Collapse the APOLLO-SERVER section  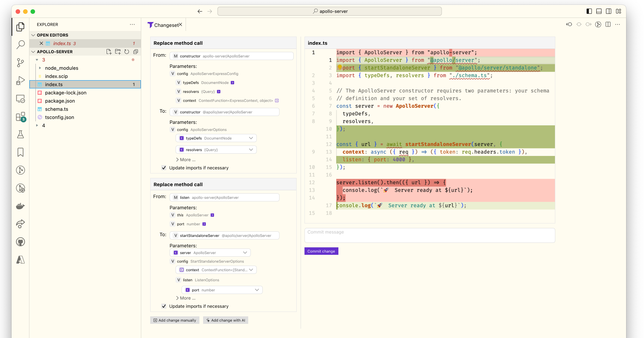[33, 52]
